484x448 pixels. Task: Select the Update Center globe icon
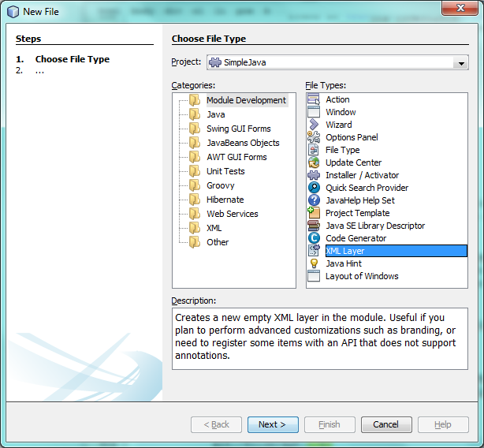pos(313,162)
